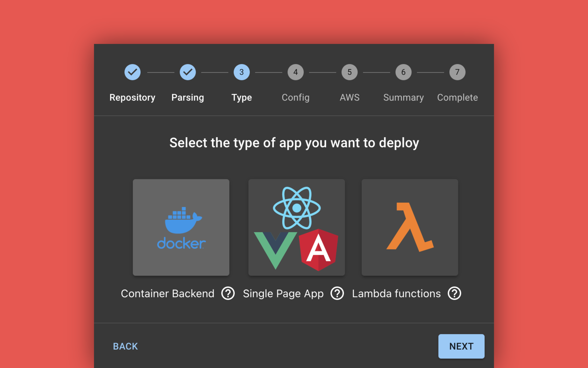Click the completed Repository step checkmark
The height and width of the screenshot is (368, 588).
click(x=133, y=72)
